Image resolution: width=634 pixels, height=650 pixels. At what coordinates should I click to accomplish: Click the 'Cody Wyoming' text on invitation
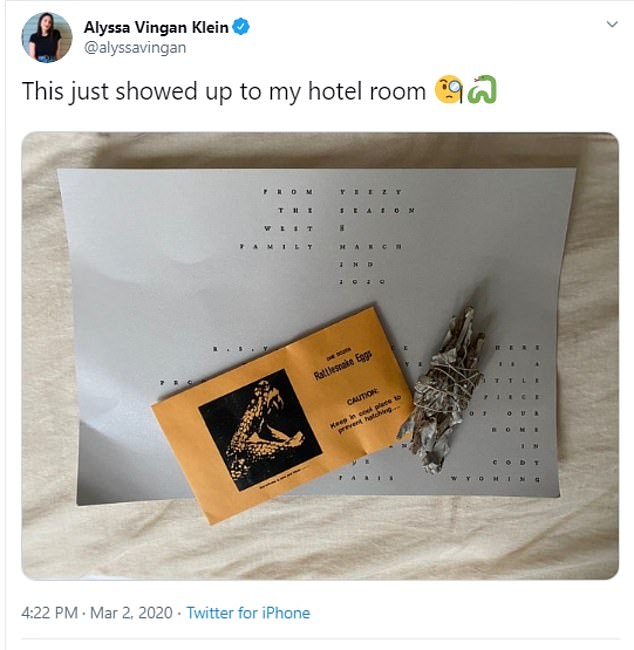click(496, 471)
